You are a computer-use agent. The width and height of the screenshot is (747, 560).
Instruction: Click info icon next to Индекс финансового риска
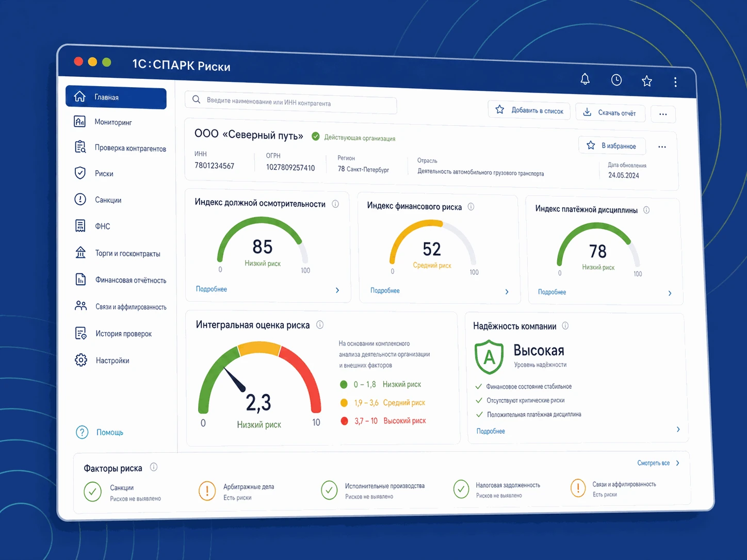471,207
